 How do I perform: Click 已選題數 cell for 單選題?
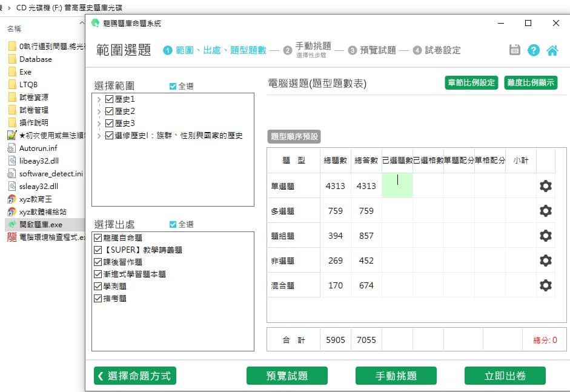pyautogui.click(x=397, y=185)
